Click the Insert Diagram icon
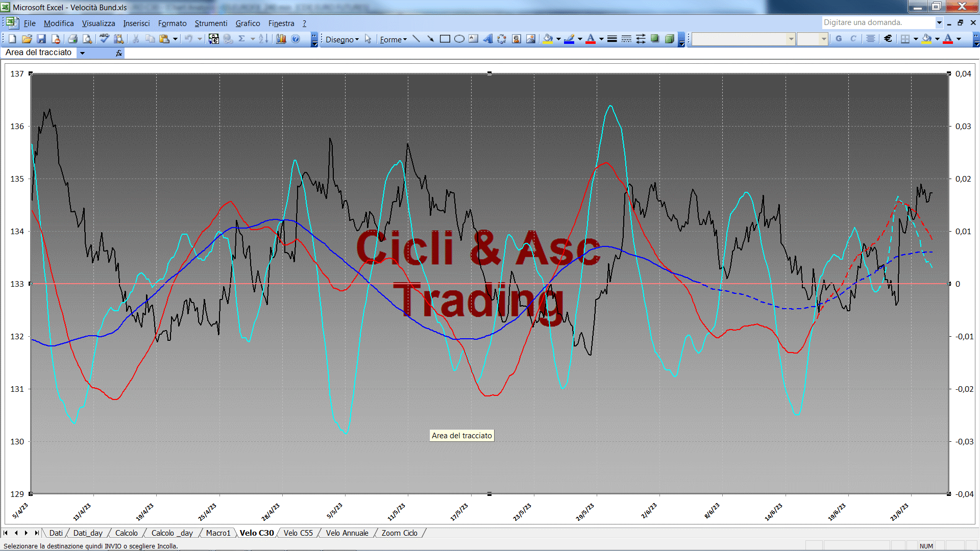Image resolution: width=980 pixels, height=551 pixels. [502, 39]
